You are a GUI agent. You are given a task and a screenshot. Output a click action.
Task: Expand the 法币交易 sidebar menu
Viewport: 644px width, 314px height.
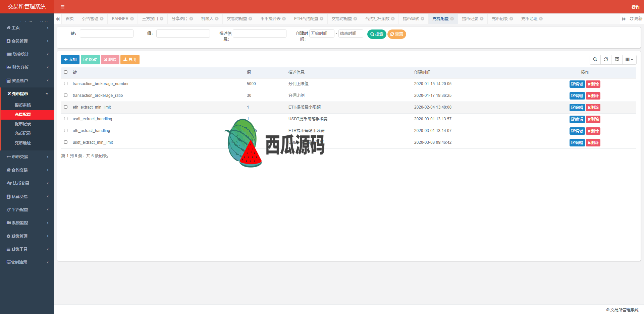click(x=27, y=183)
